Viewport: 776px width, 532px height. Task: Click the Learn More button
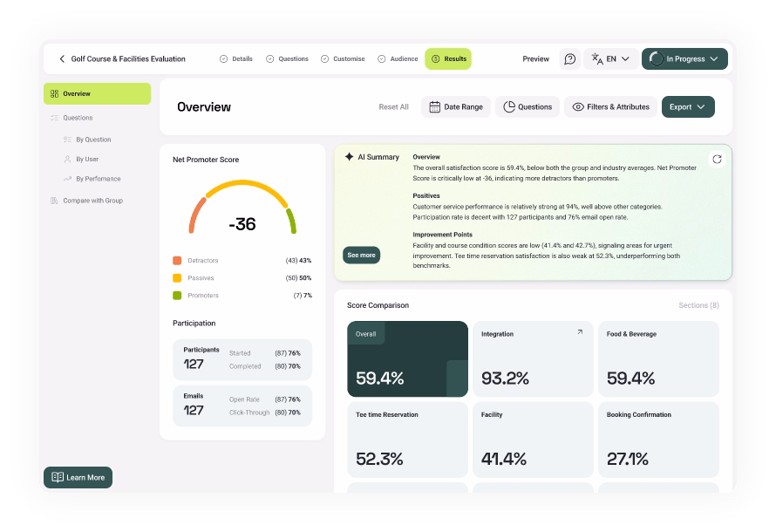[78, 477]
